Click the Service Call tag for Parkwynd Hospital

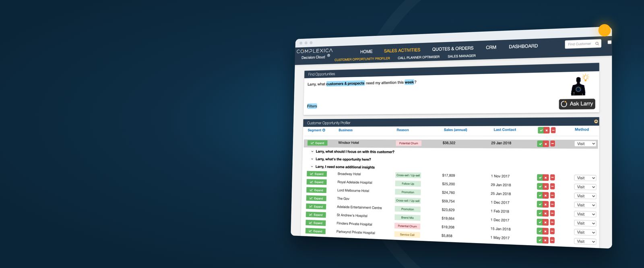coord(407,235)
